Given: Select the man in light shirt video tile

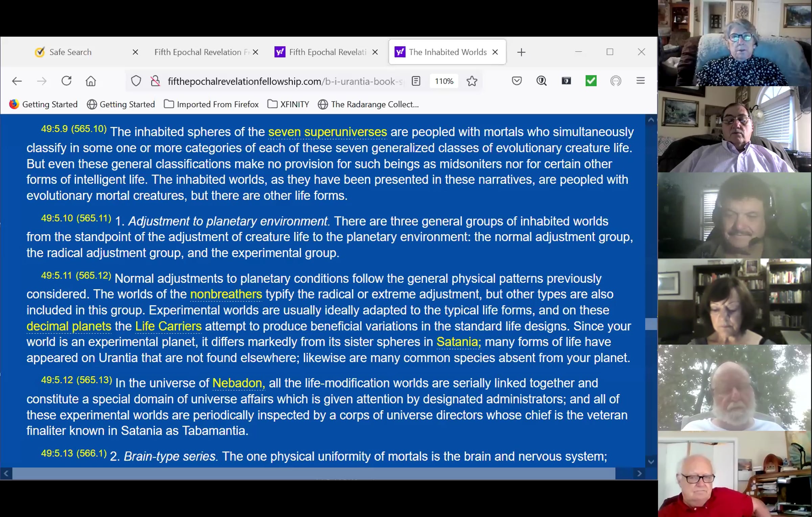Looking at the screenshot, I should [735, 129].
